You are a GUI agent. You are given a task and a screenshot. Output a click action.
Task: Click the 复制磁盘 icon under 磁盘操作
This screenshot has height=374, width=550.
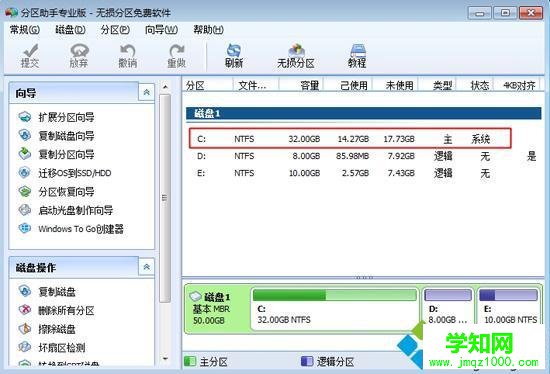[25, 291]
